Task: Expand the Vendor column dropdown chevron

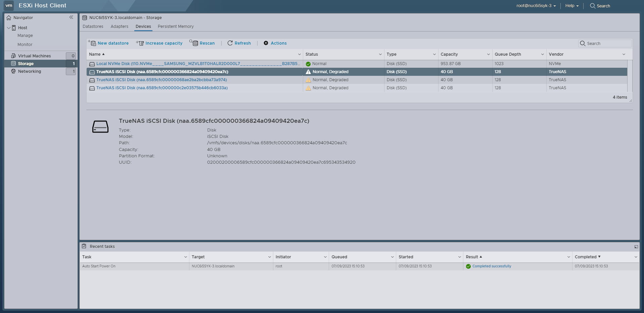Action: (x=624, y=54)
